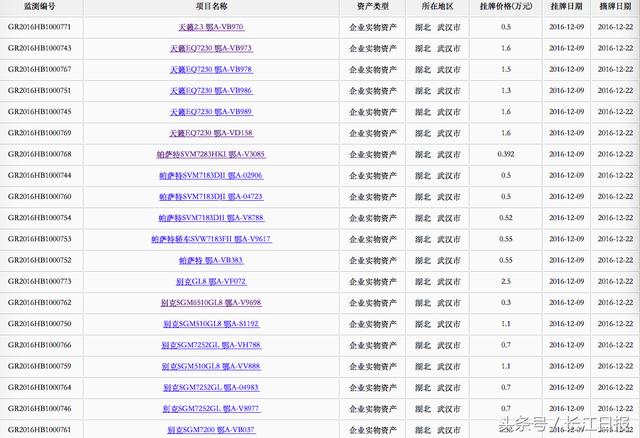Open the 天籁EQ7230 鄂A-VD158 link
This screenshot has height=438, width=640.
(211, 133)
